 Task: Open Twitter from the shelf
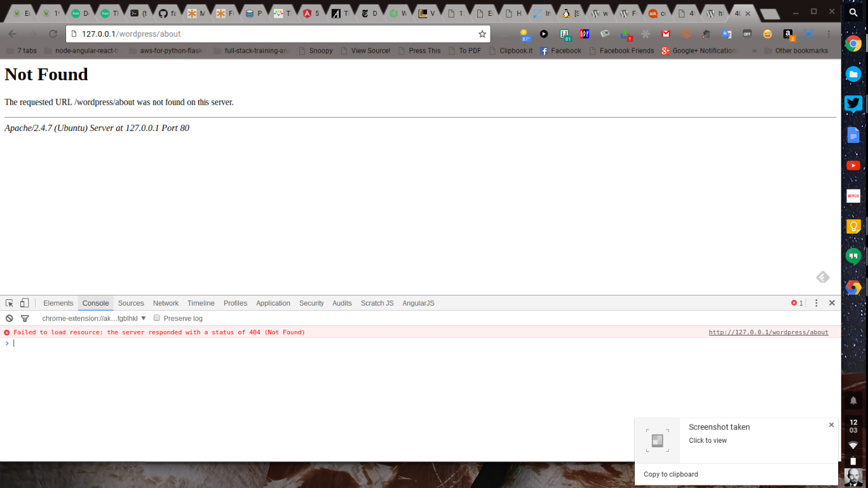coord(853,104)
